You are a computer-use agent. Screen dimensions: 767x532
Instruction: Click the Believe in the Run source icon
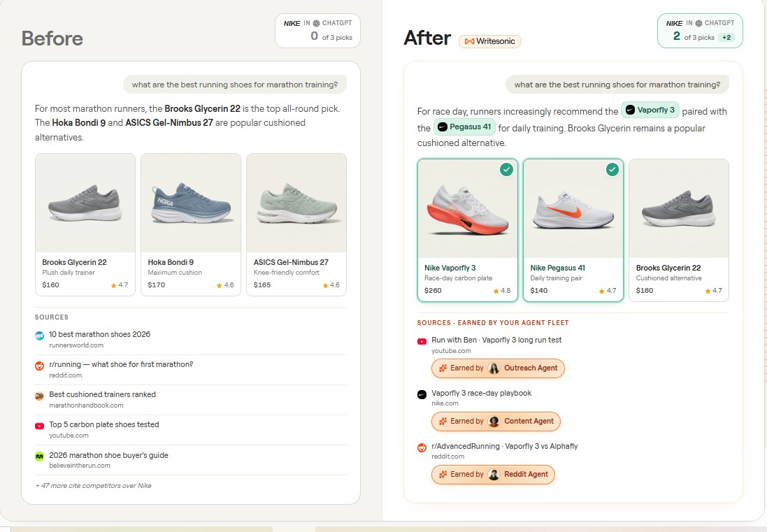click(x=40, y=456)
